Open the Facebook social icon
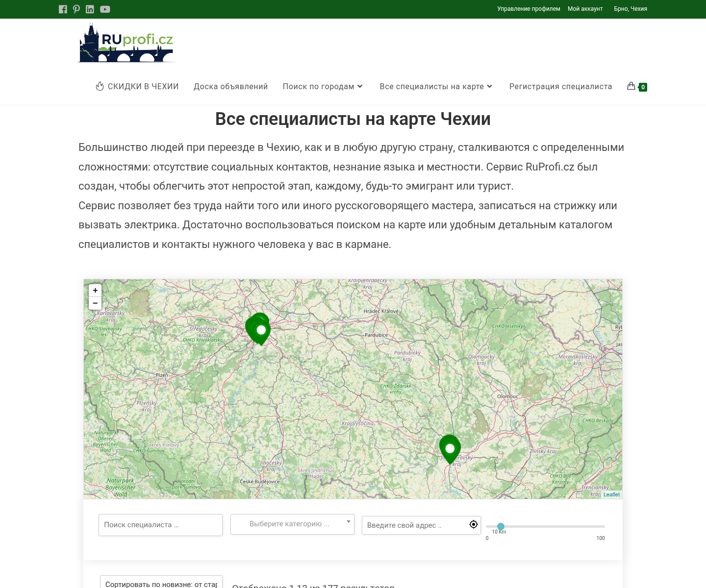This screenshot has height=588, width=706. click(63, 9)
